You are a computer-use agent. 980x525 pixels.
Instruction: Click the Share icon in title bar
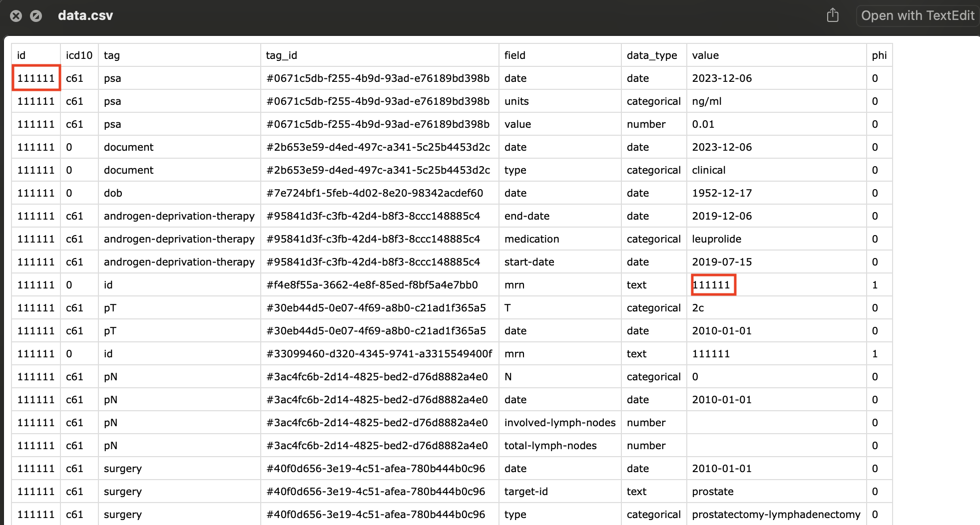point(832,15)
